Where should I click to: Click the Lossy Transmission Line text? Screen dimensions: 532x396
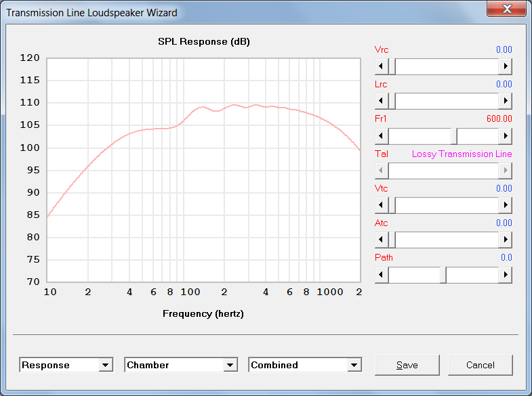pos(462,154)
